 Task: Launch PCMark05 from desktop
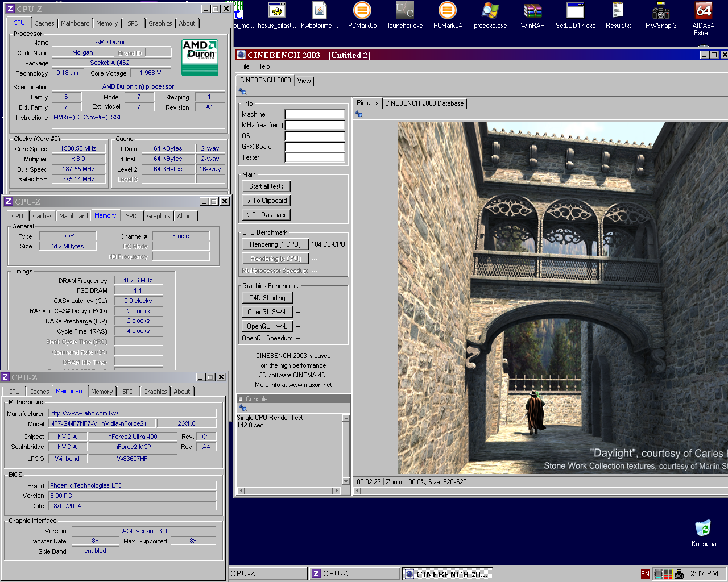tap(362, 15)
